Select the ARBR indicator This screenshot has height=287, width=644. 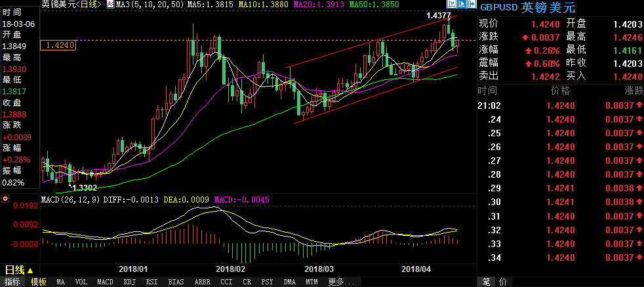pyautogui.click(x=201, y=282)
